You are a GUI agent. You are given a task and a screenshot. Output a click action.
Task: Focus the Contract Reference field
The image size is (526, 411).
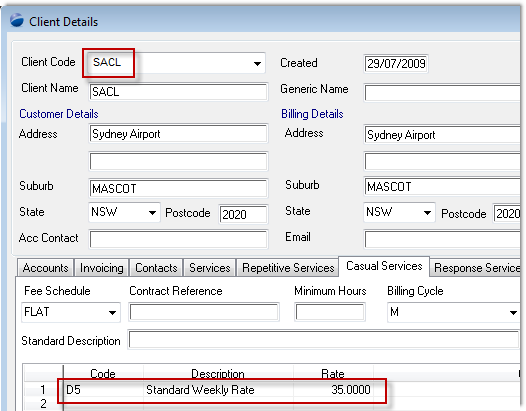click(204, 312)
